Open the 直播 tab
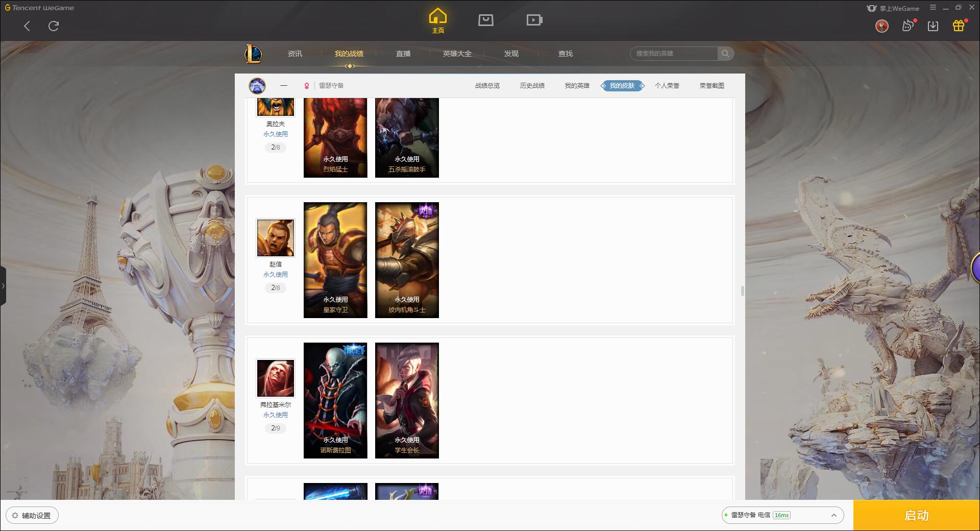This screenshot has height=531, width=980. pos(403,54)
